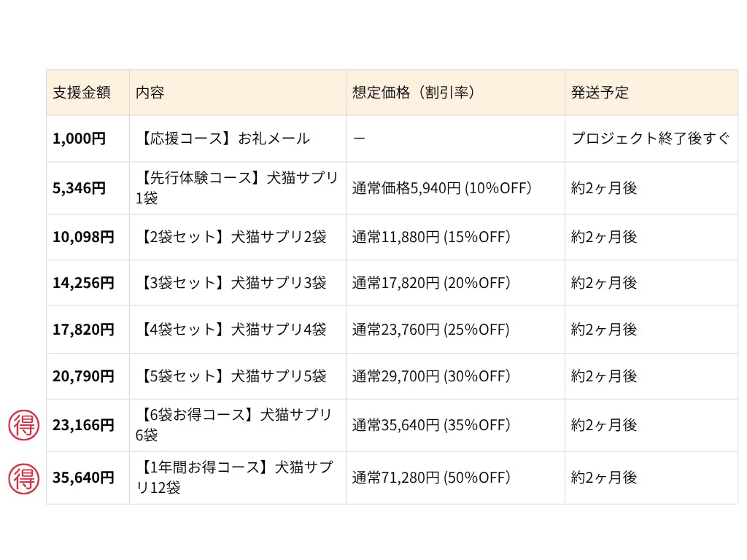Choose the 20,790円 support amount
747x560 pixels.
[x=83, y=376]
